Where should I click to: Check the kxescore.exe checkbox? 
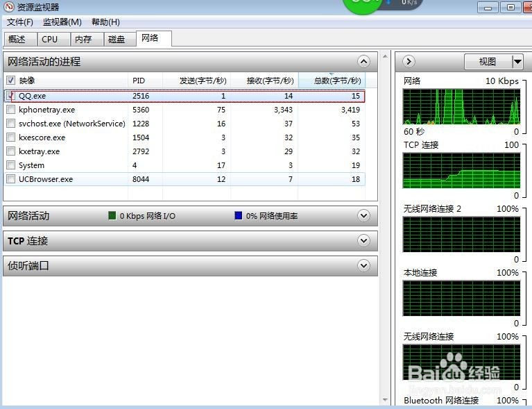pyautogui.click(x=10, y=137)
